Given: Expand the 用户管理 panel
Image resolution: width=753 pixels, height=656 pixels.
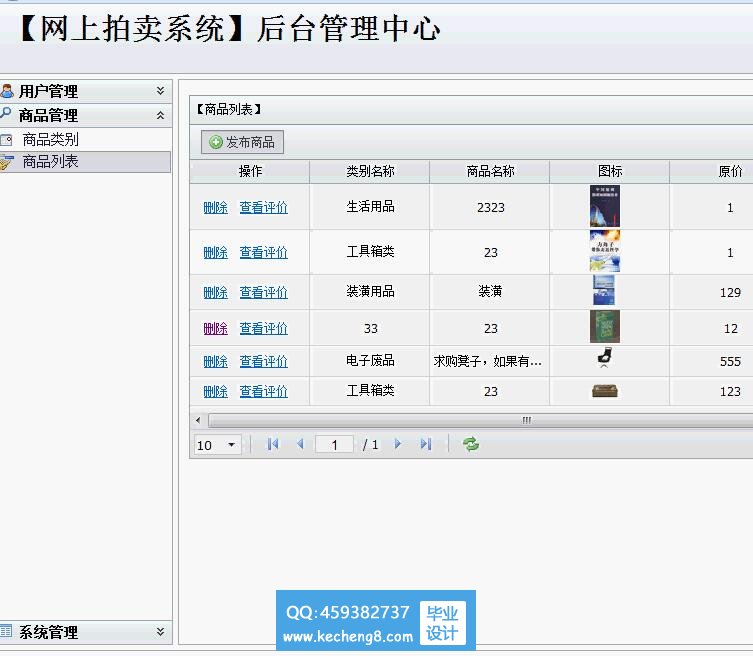Looking at the screenshot, I should coord(160,91).
